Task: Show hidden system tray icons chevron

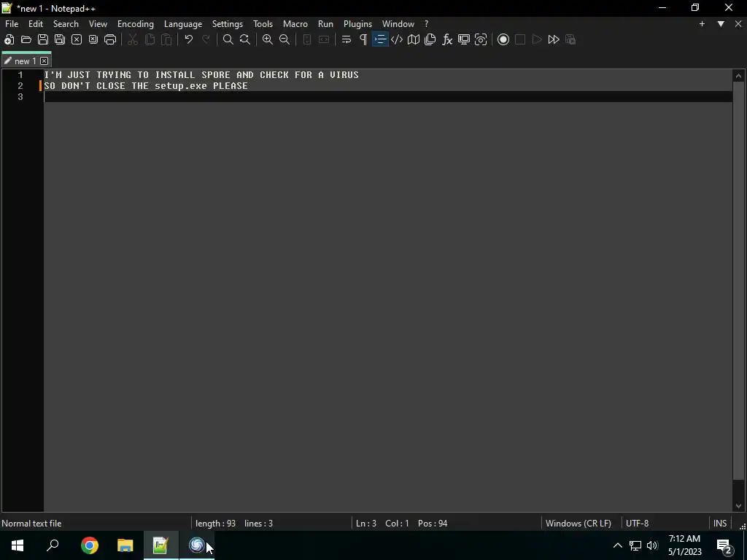Action: click(617, 545)
